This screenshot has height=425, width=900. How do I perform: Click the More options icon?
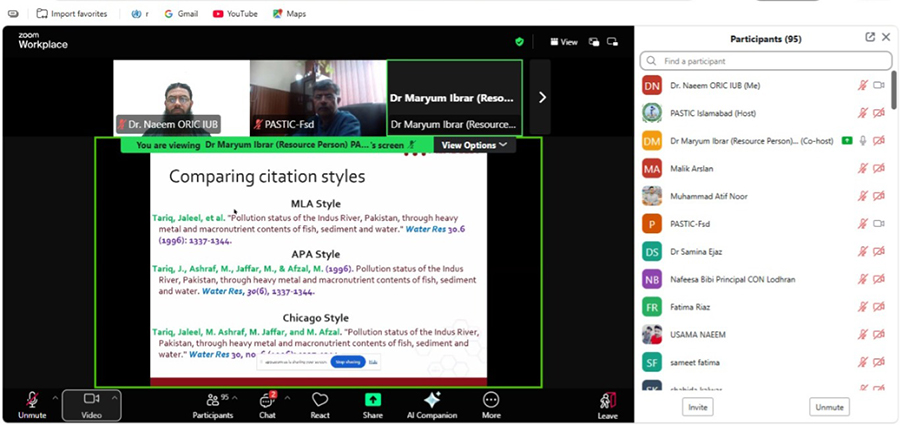coord(491,400)
